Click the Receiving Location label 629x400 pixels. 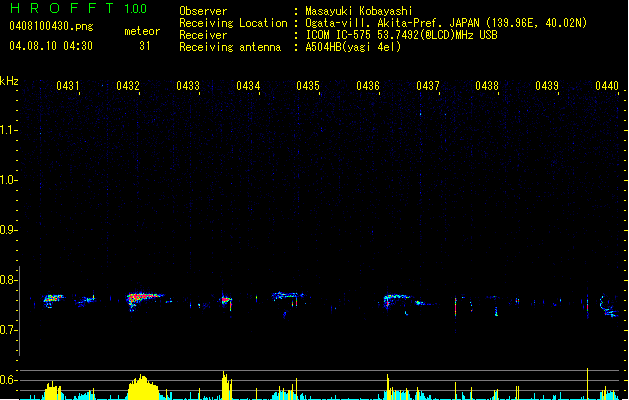point(233,23)
